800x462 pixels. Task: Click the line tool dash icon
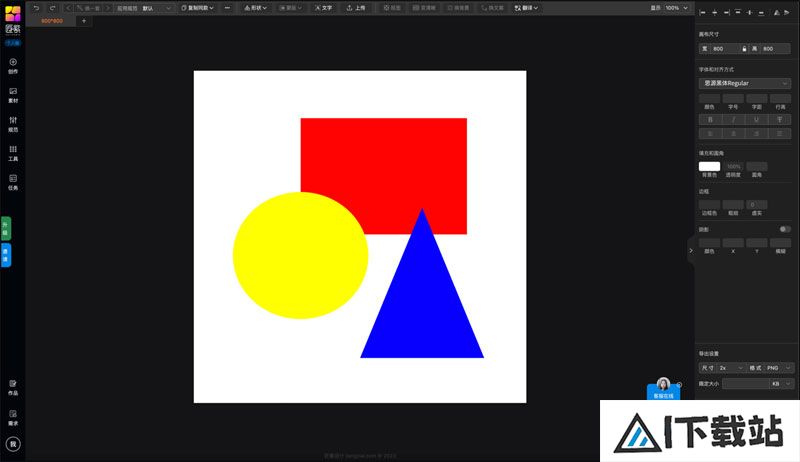tap(227, 8)
